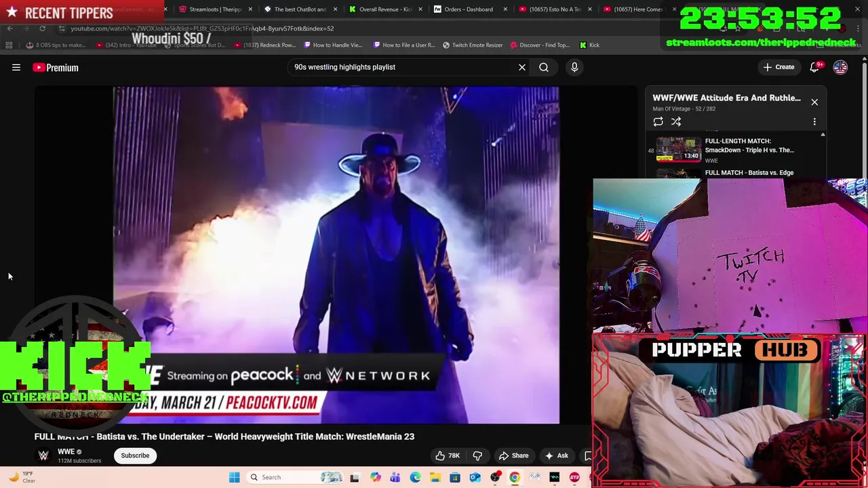Play Triple H SmackDown full-length match thumbnail
The height and width of the screenshot is (488, 868).
679,150
